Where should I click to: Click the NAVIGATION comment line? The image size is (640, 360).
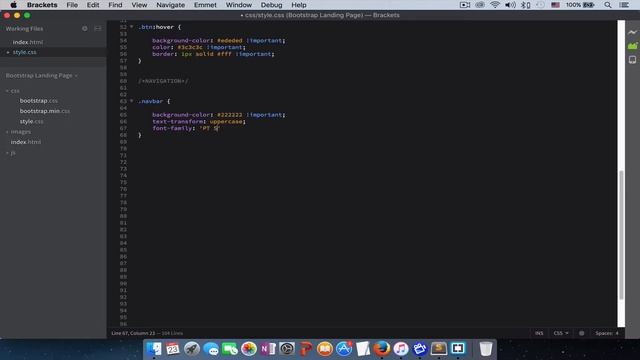(x=163, y=81)
